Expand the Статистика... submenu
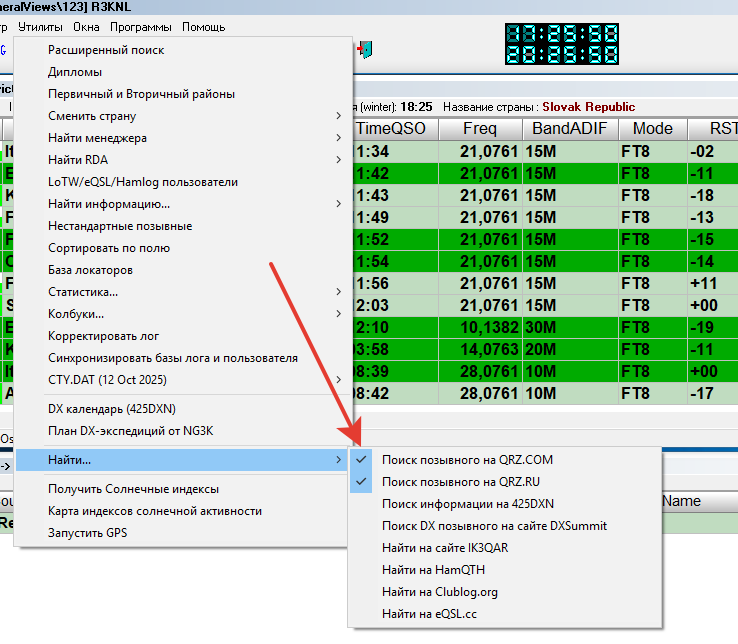 184,292
